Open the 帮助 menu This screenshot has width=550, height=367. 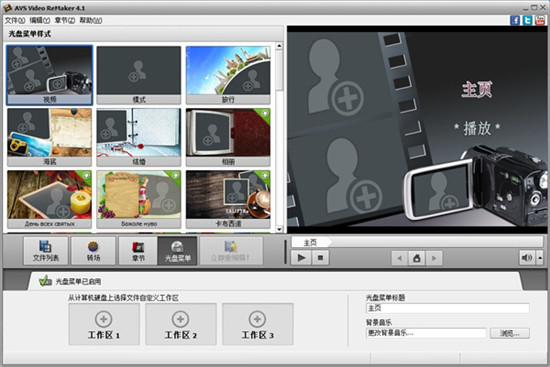coord(90,20)
